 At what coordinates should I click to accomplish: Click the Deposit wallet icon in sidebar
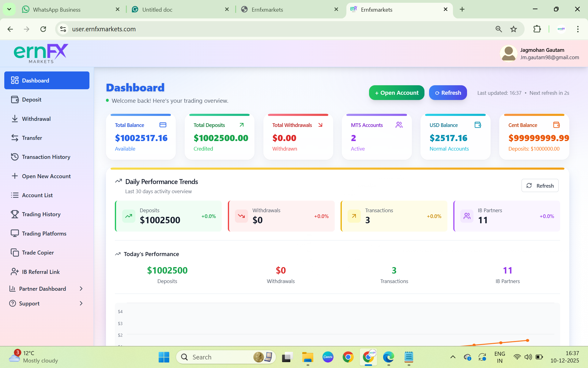(15, 100)
